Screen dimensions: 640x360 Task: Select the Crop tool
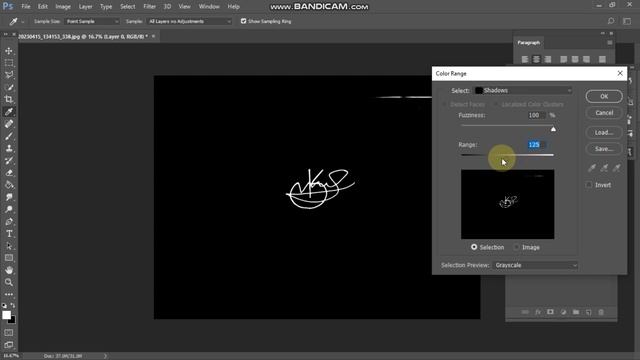coord(9,99)
